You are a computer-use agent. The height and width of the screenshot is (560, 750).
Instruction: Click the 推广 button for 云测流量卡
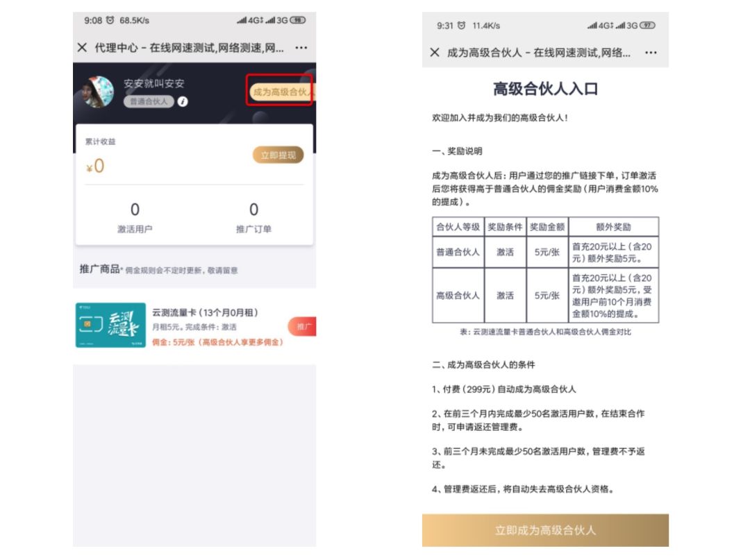302,326
